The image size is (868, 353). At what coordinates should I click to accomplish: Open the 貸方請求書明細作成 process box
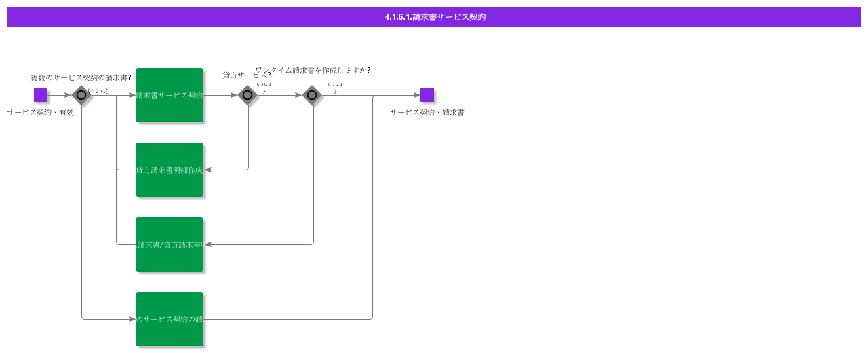170,170
